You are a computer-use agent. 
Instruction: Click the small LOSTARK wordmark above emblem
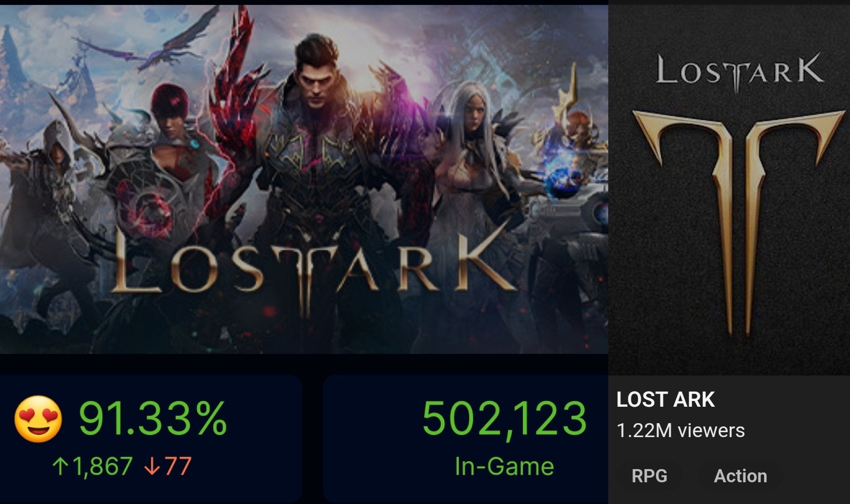[739, 72]
